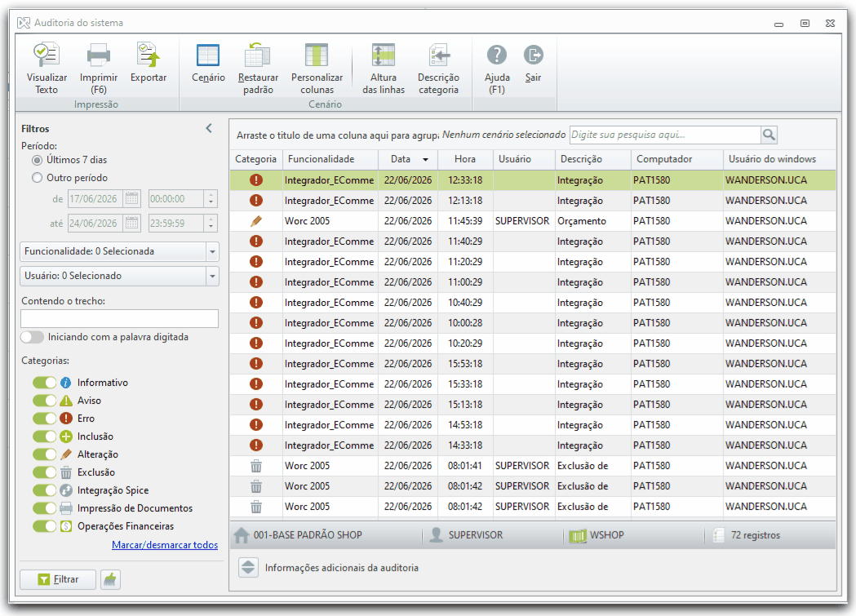This screenshot has width=856, height=616.
Task: Click the search magnifier icon
Action: 769,135
